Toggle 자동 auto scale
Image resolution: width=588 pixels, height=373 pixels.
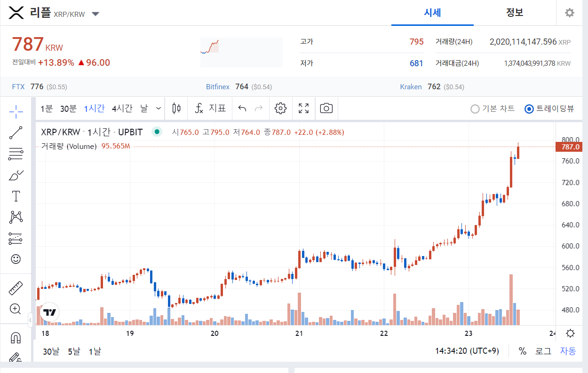click(x=568, y=351)
